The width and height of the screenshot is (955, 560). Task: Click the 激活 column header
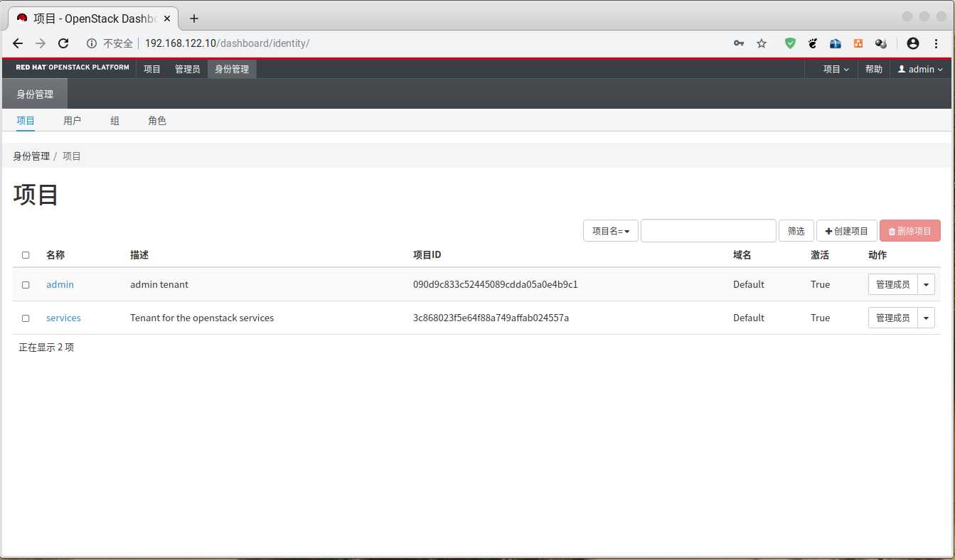coord(820,255)
